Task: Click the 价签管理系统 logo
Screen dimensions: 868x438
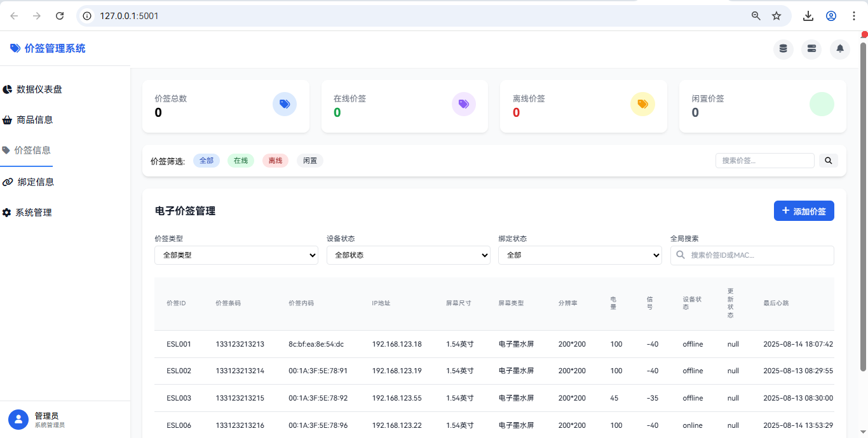Action: click(48, 48)
